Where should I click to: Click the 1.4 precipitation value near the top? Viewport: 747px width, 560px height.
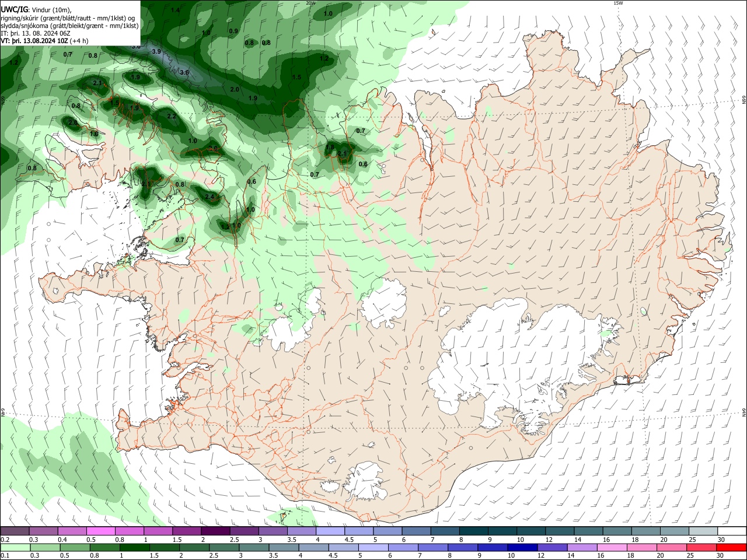[175, 10]
